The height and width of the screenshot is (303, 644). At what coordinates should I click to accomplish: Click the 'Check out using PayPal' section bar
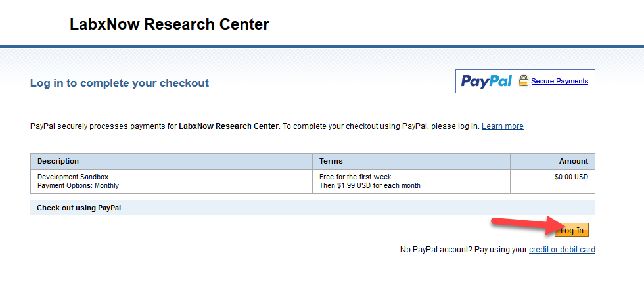click(x=79, y=208)
